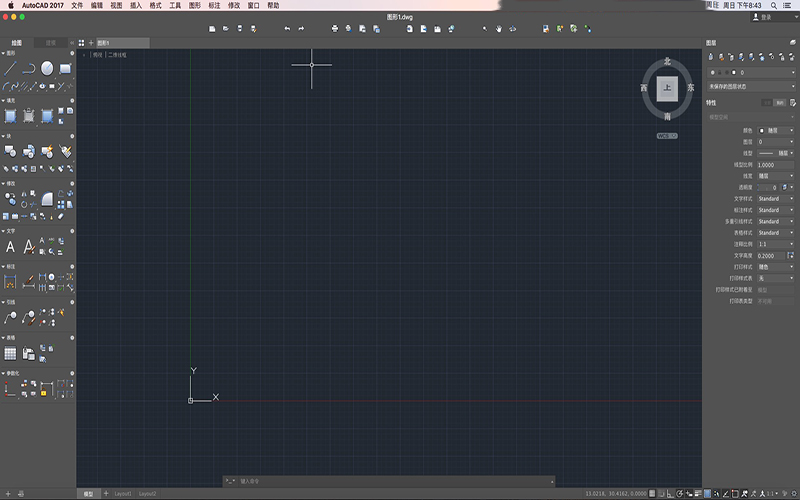Viewport: 800px width, 500px height.
Task: Collapse the 修改 panel section
Action: pos(4,183)
